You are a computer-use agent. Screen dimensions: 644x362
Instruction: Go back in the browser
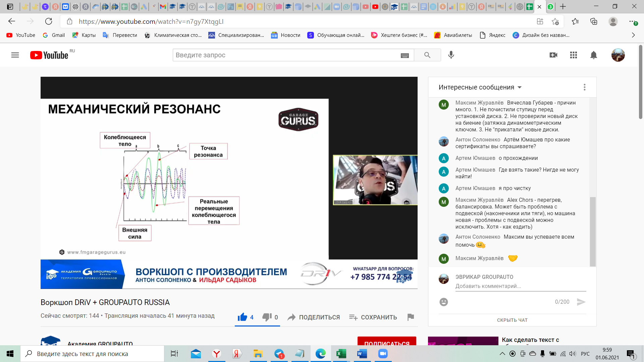(12, 21)
